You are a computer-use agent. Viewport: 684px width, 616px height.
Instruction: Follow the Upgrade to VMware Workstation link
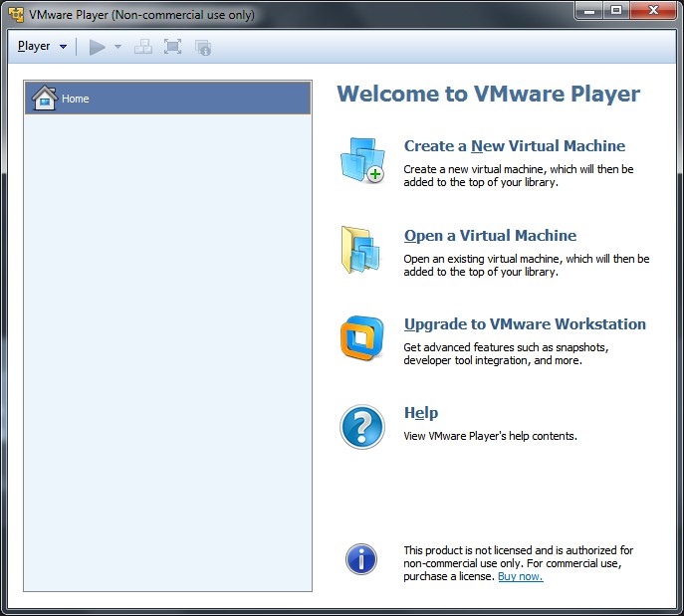click(525, 324)
